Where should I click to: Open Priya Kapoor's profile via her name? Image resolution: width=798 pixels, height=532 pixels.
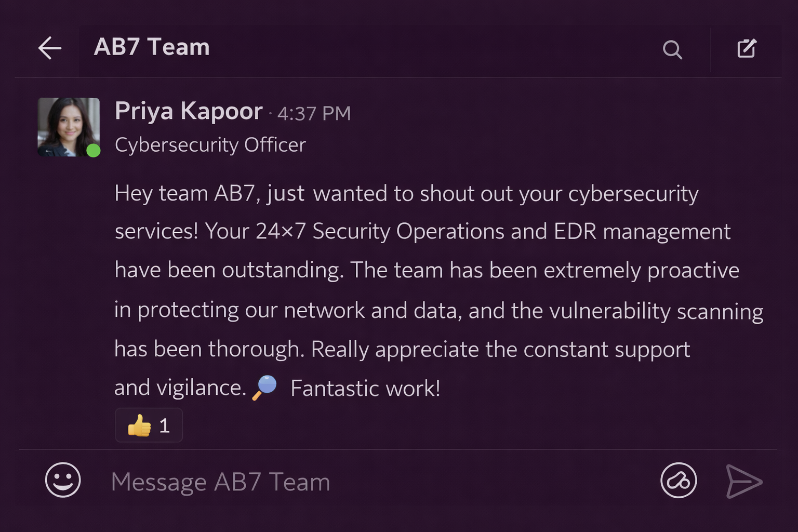click(x=188, y=111)
